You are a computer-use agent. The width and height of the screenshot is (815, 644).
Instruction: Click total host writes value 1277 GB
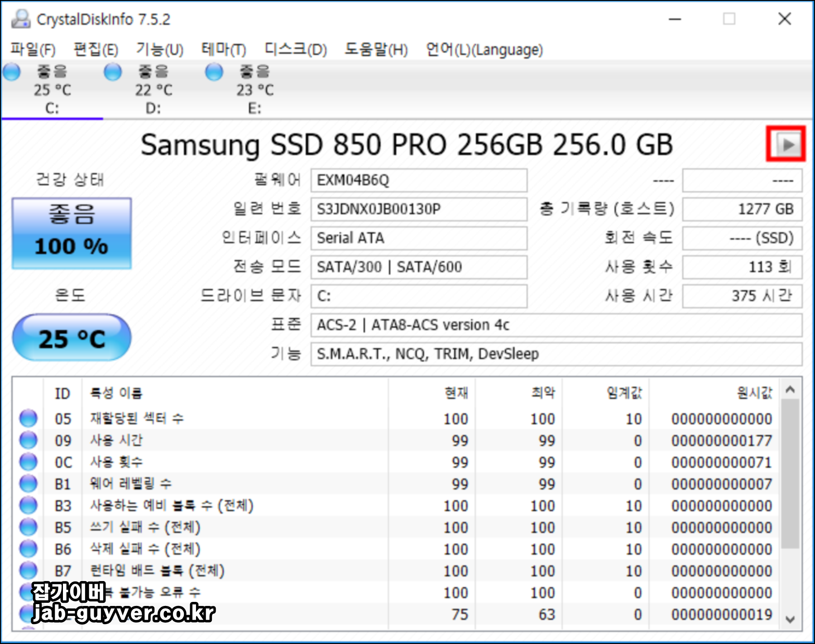[743, 209]
